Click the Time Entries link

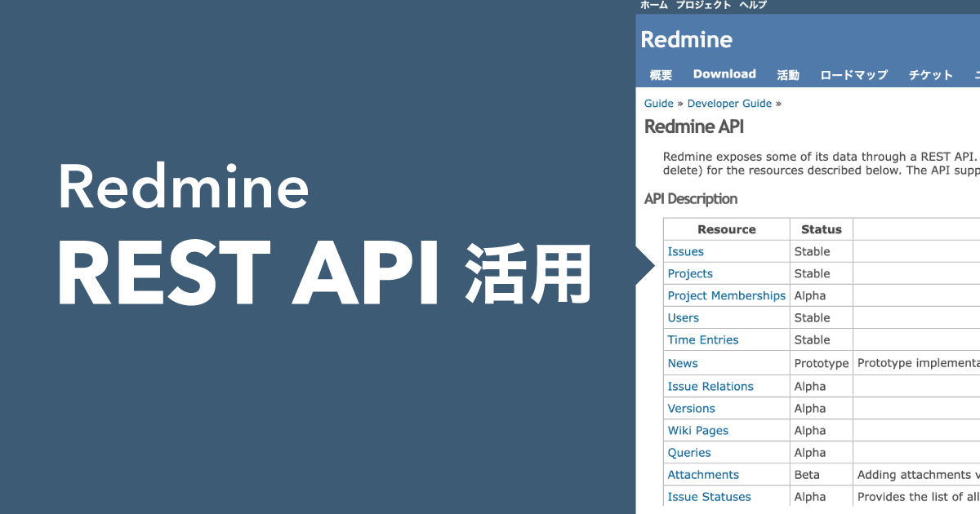[x=702, y=340]
